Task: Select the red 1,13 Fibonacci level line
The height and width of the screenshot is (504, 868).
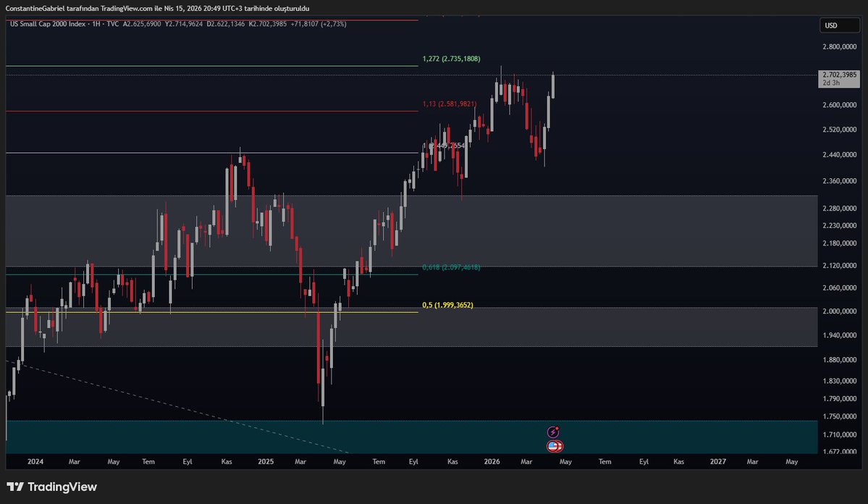Action: point(212,112)
